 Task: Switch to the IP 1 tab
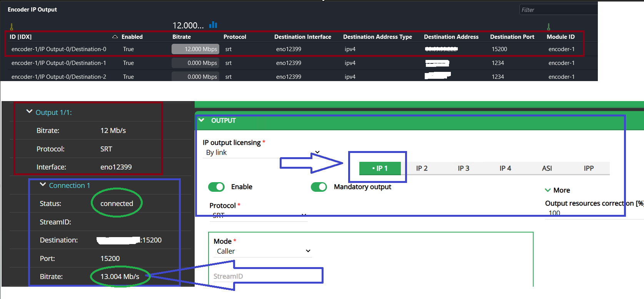click(380, 168)
